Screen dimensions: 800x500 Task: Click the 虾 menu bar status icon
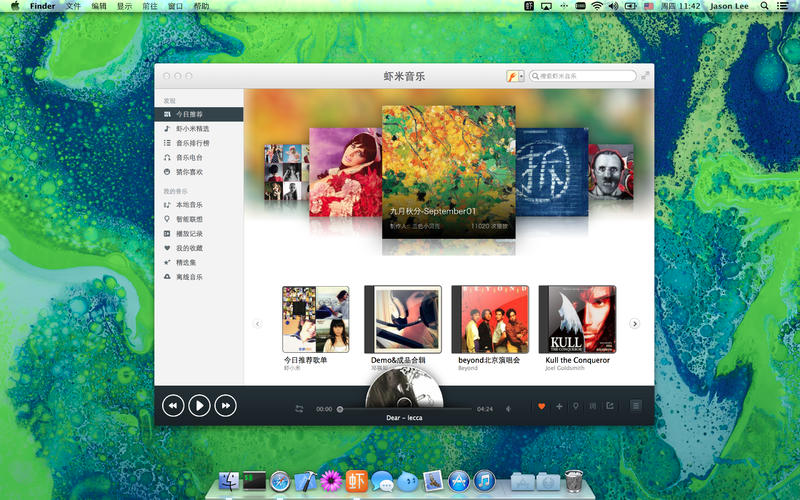[529, 6]
